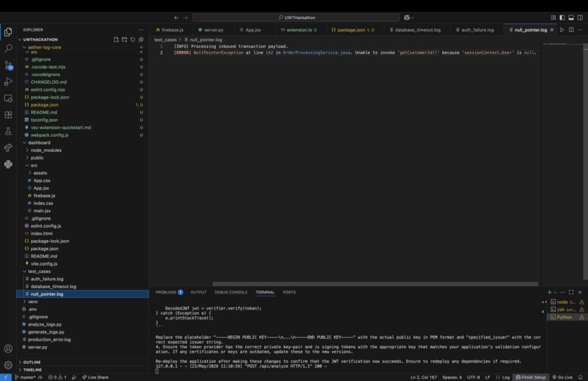The image size is (588, 381).
Task: Refresh the Explorer file tree
Action: pos(132,39)
